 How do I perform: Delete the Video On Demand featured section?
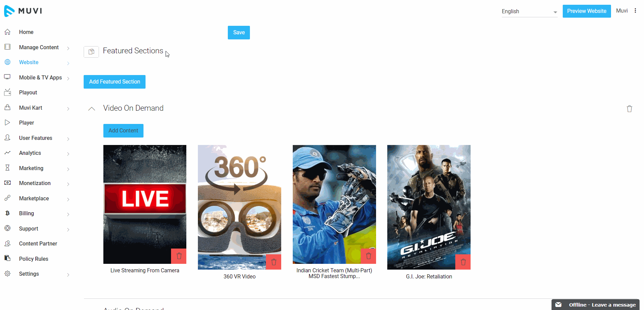629,109
